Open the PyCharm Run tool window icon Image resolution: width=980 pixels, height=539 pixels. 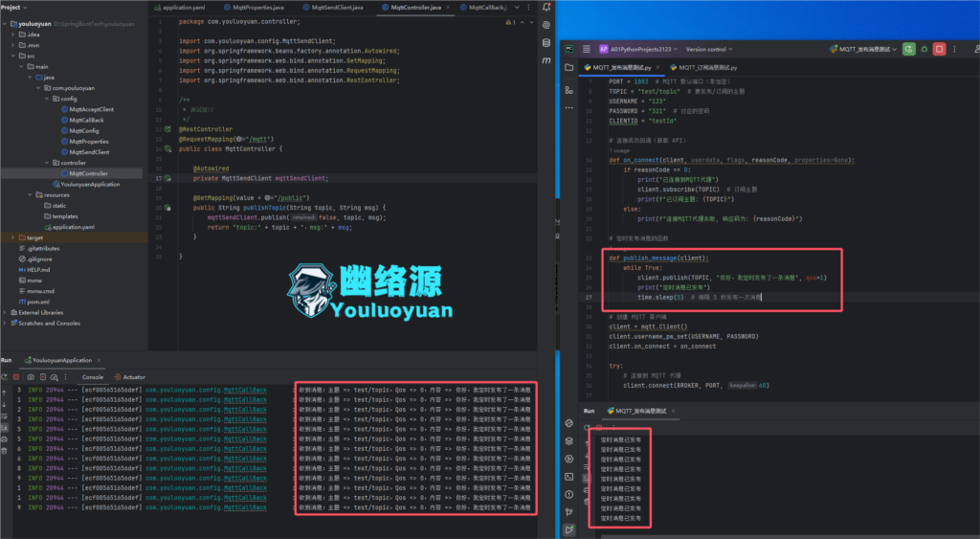[x=568, y=529]
